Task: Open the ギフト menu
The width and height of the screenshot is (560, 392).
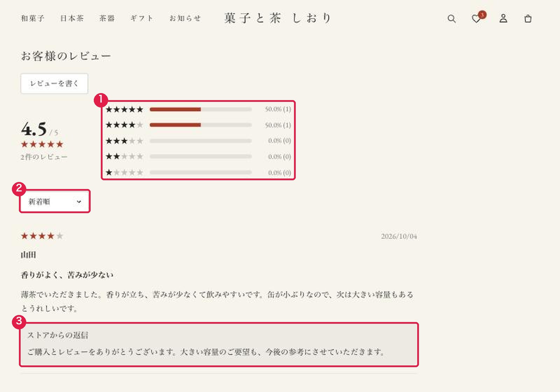Action: click(142, 18)
